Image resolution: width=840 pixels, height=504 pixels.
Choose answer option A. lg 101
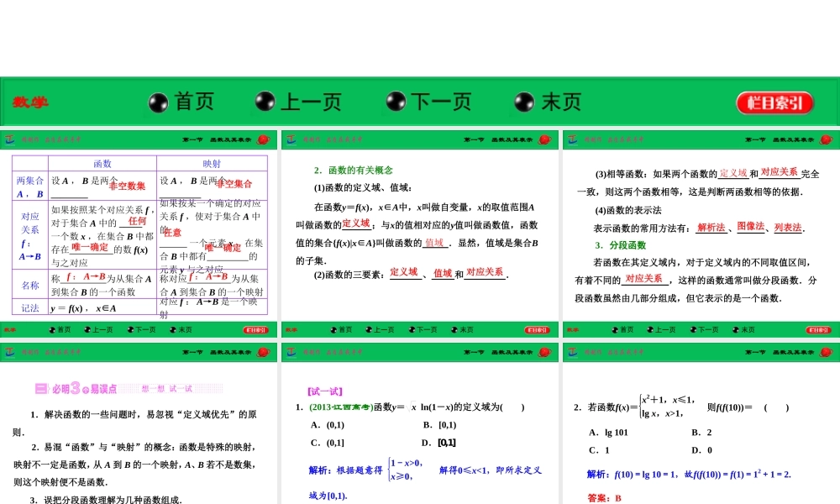pos(608,433)
